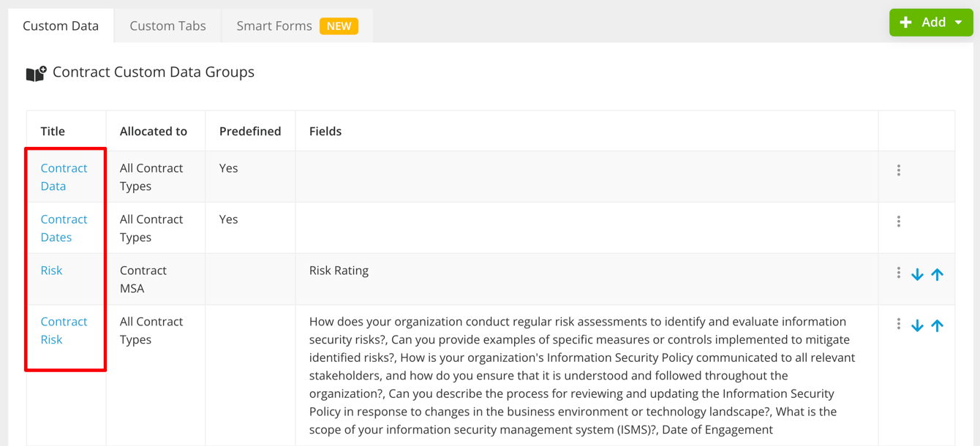Switch to the Custom Data tab
The image size is (980, 446).
click(61, 26)
